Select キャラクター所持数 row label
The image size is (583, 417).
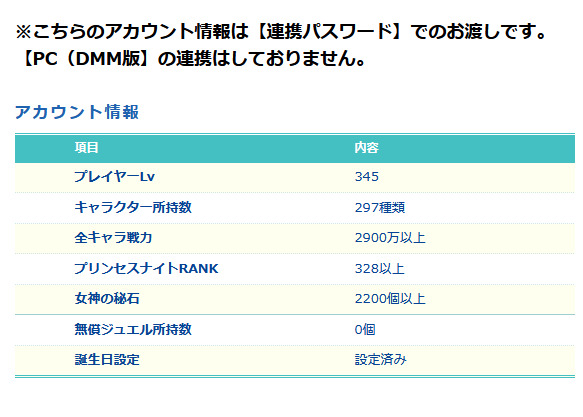click(x=133, y=207)
